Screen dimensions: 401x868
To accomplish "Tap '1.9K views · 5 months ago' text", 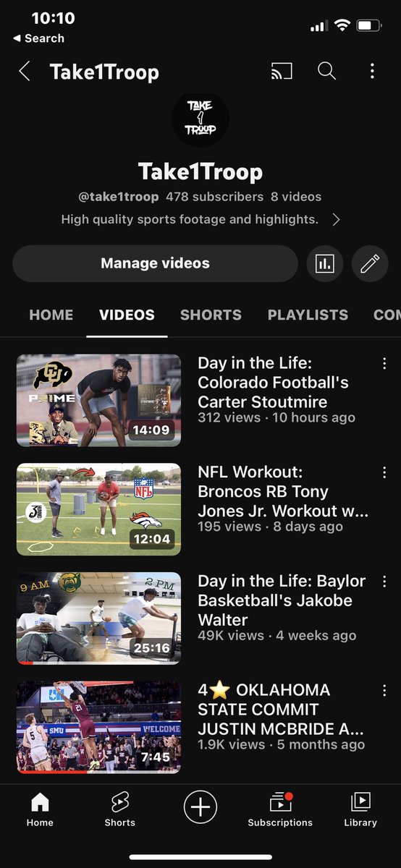I will [x=282, y=744].
